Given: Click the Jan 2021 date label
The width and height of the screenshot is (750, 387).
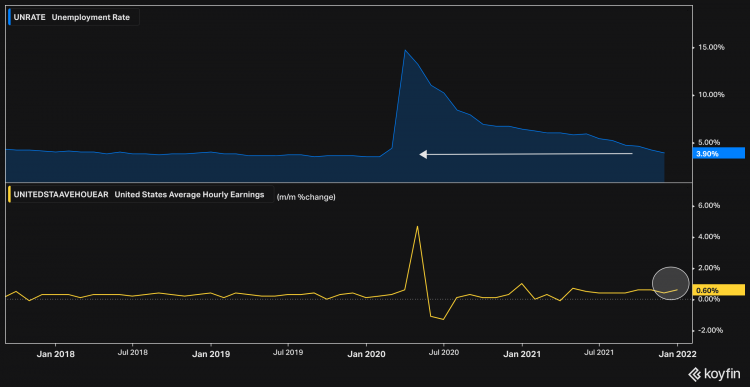Looking at the screenshot, I should tap(522, 354).
